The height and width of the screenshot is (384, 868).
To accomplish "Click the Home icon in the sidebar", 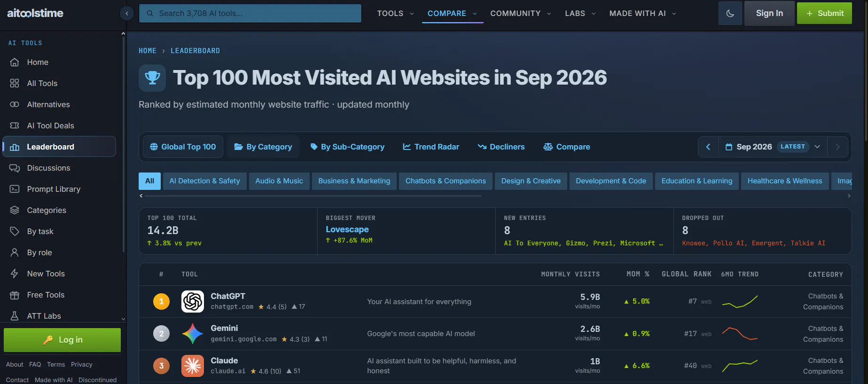I will tap(15, 62).
